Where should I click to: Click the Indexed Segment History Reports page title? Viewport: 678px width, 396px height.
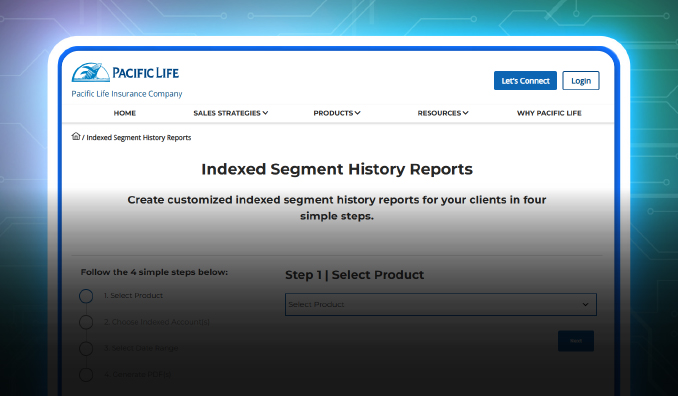coord(337,169)
